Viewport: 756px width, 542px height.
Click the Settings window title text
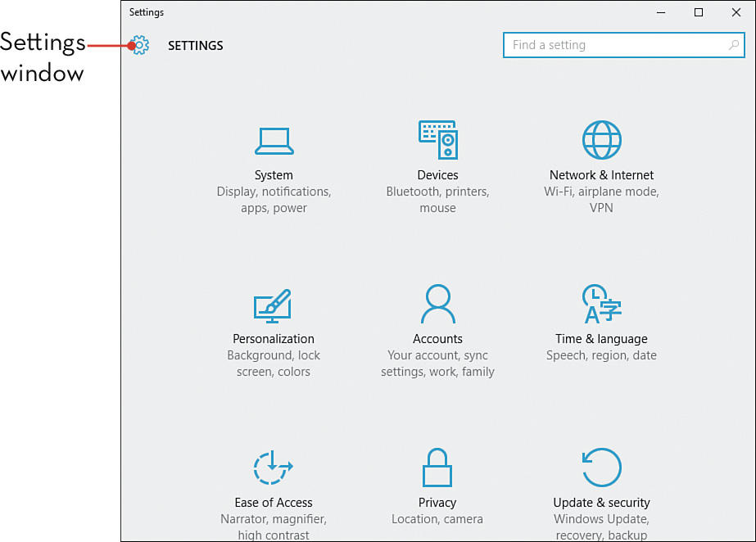147,12
